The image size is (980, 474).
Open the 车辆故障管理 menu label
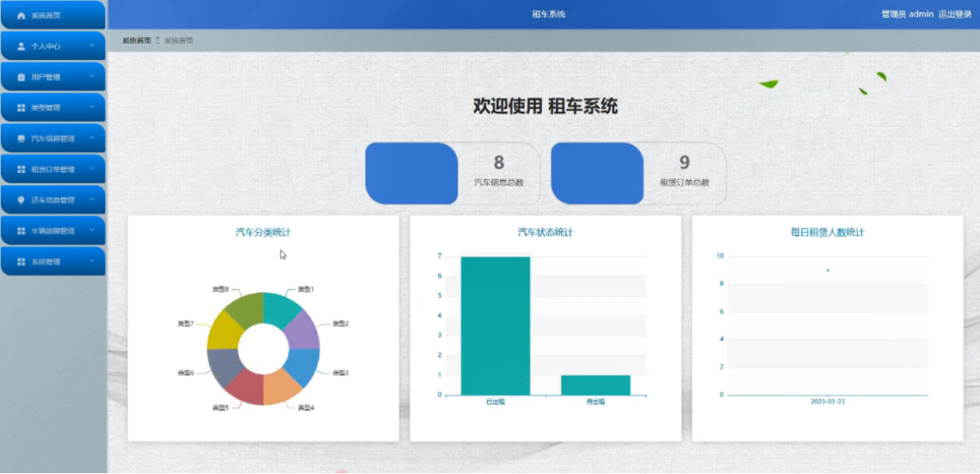coord(53,230)
